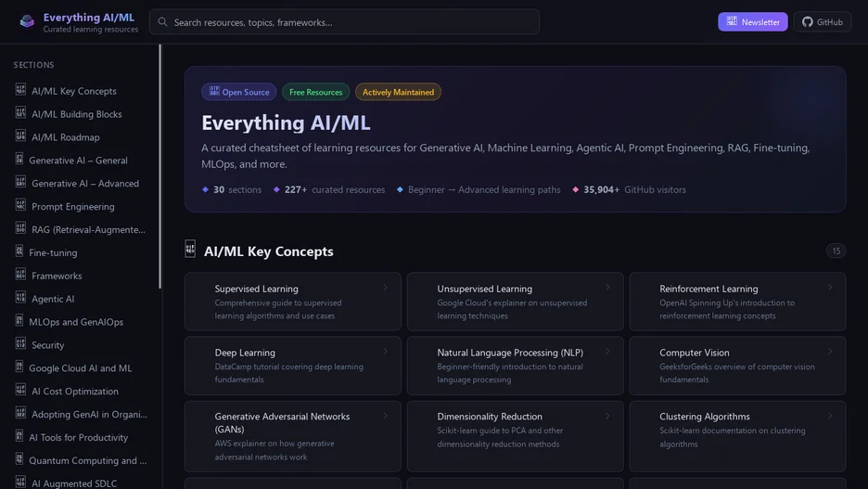Open the Natural Language Processing card chevron
This screenshot has height=489, width=868.
tap(607, 351)
